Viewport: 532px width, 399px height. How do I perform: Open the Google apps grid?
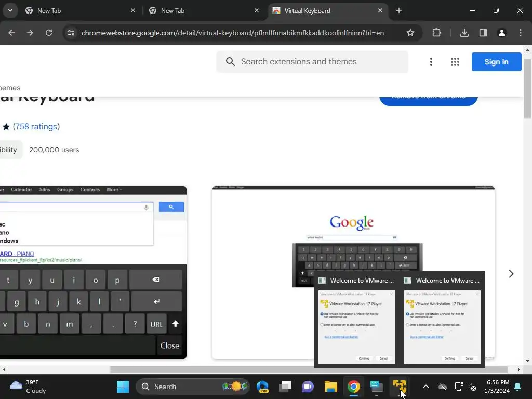[x=455, y=62]
